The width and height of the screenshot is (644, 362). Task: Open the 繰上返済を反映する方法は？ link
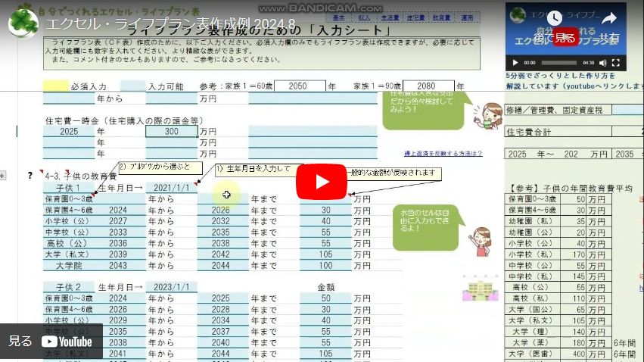(443, 153)
